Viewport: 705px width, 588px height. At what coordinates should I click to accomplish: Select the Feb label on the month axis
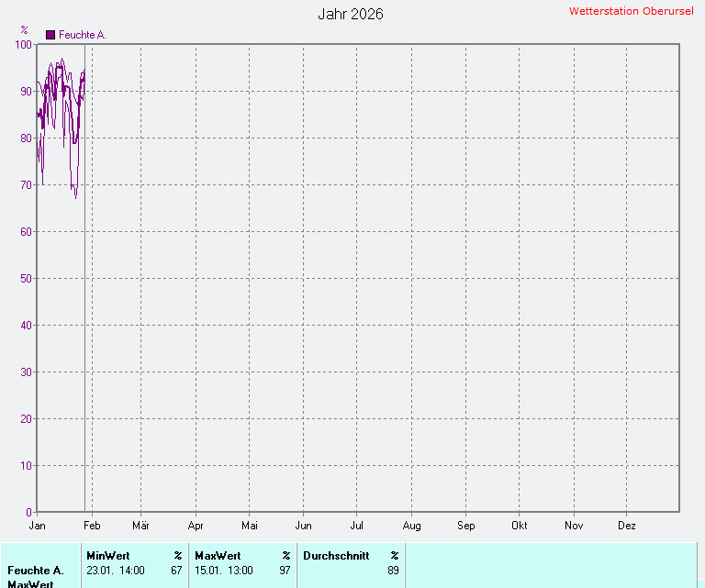[92, 526]
